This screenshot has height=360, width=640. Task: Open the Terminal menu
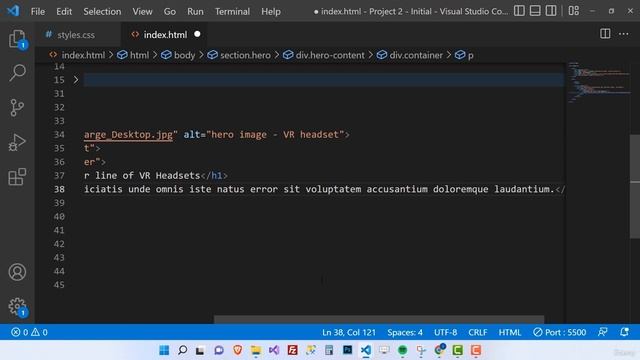coord(232,11)
